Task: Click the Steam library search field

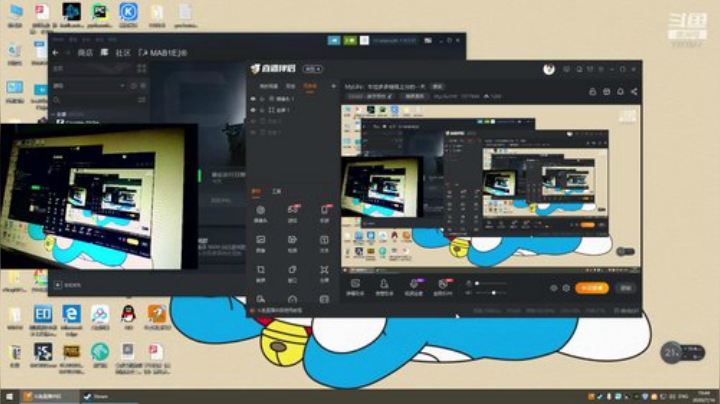Action: click(94, 100)
